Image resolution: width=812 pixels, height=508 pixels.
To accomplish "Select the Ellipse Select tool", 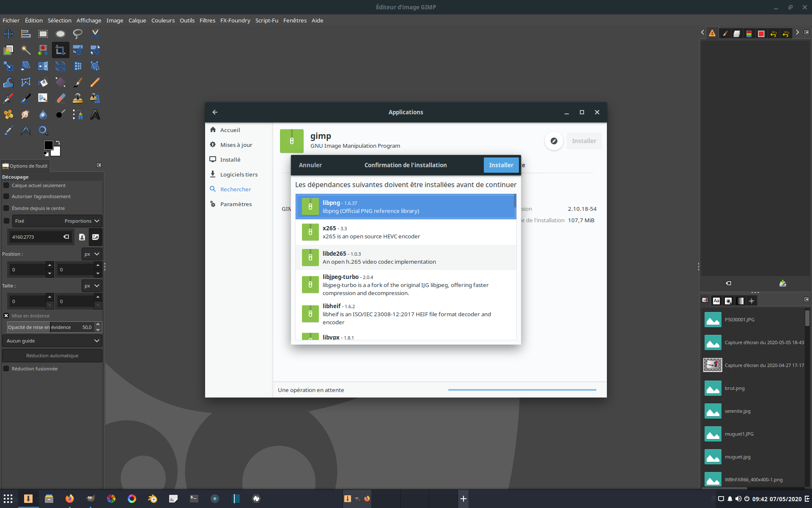I will click(60, 34).
